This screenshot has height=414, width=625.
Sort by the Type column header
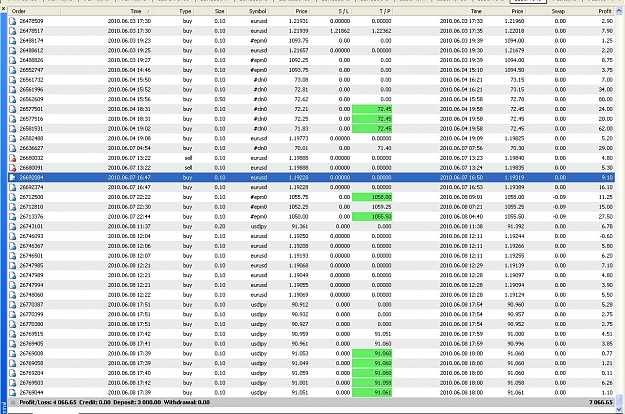[173, 11]
